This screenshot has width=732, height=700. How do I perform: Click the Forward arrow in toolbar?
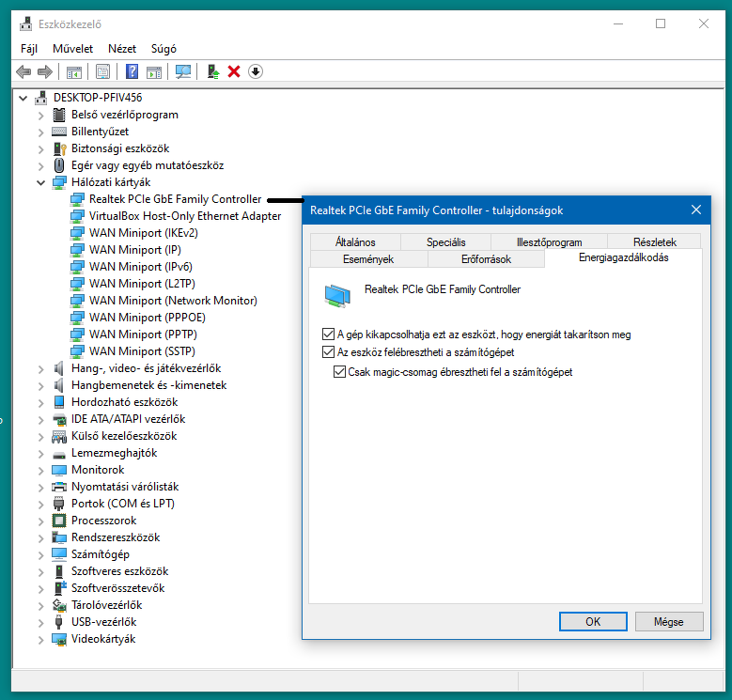point(45,71)
